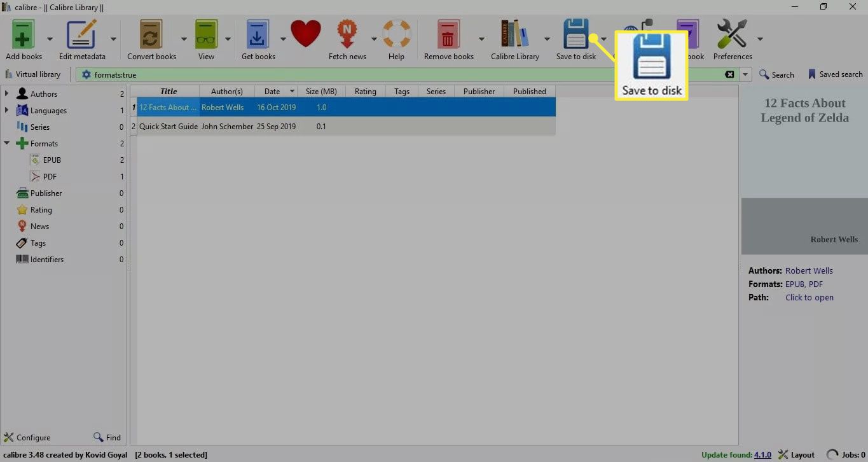This screenshot has width=868, height=462.
Task: Expand the Languages category
Action: point(6,110)
